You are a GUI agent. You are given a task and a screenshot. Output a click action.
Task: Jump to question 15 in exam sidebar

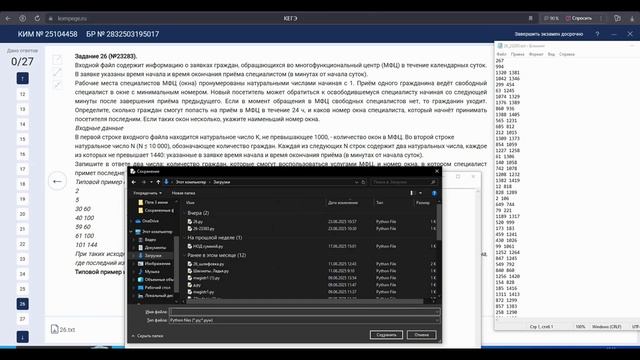(x=22, y=139)
